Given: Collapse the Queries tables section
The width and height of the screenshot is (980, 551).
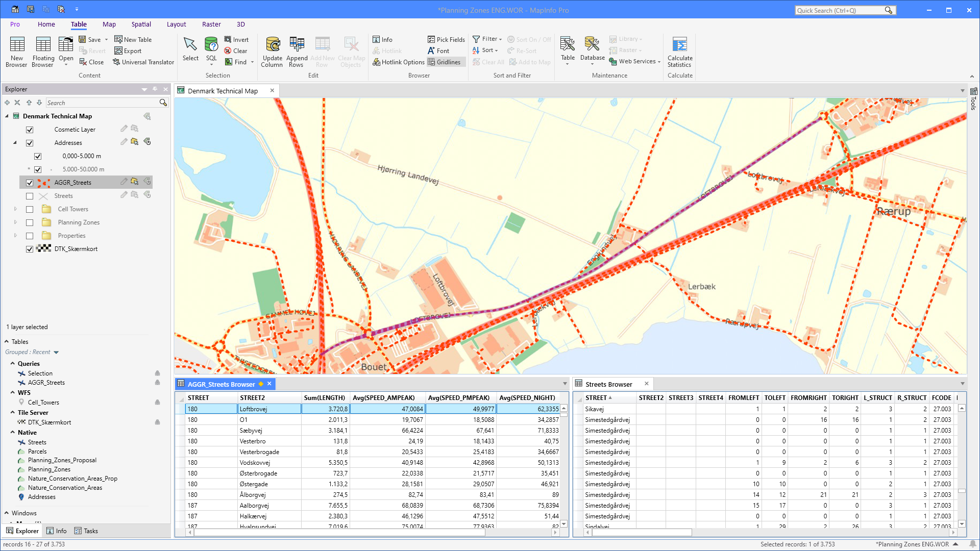Looking at the screenshot, I should [x=13, y=364].
